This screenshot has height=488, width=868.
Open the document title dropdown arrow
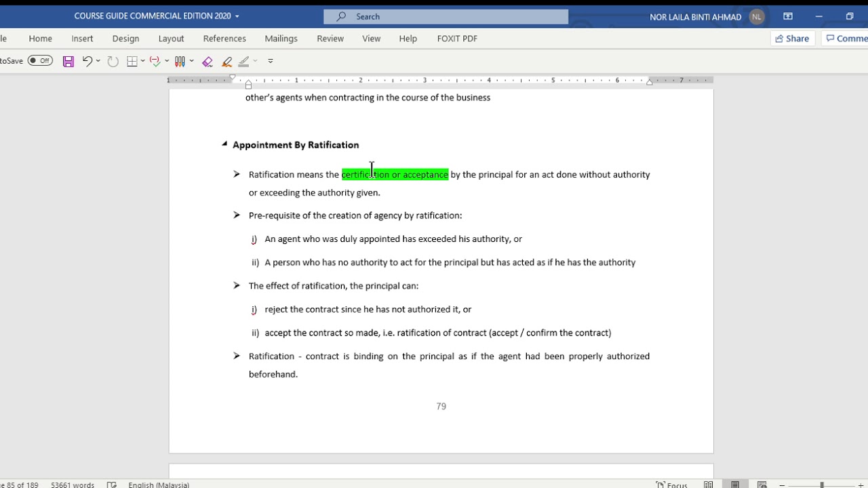coord(237,16)
